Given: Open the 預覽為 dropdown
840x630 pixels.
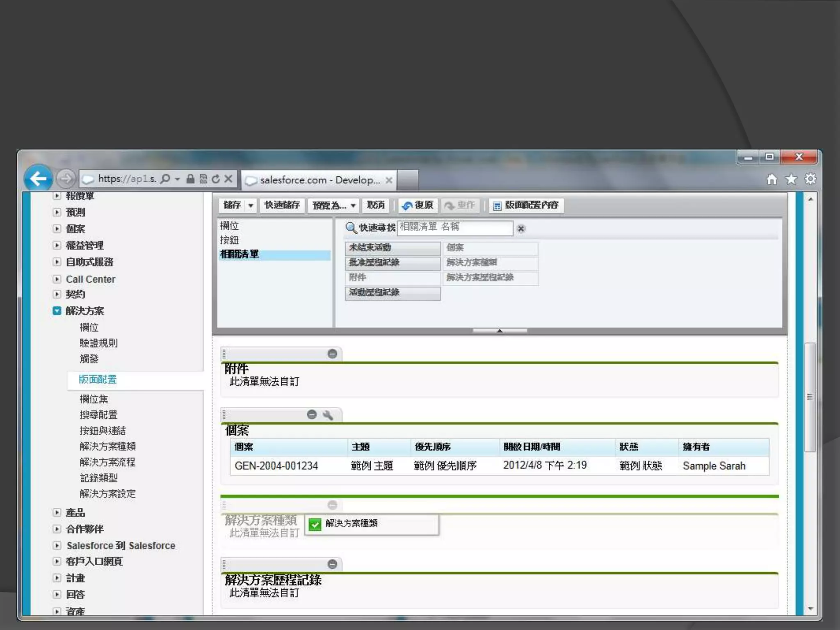Looking at the screenshot, I should [333, 205].
